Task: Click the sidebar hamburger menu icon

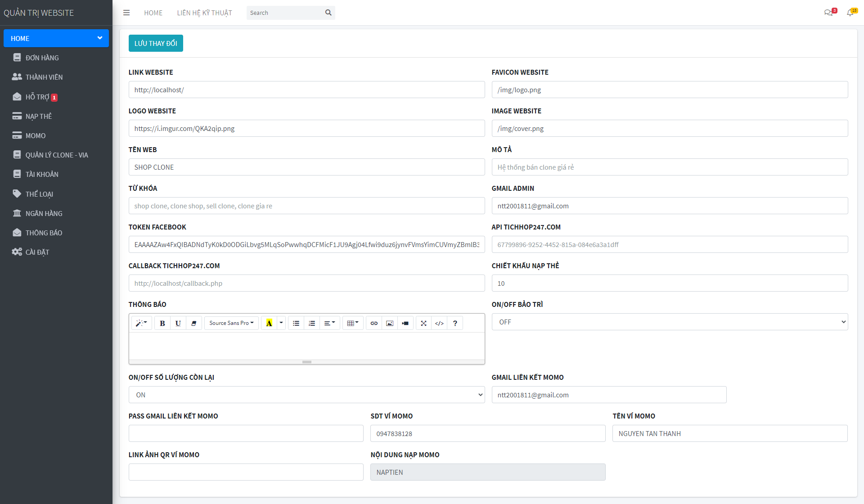Action: 126,13
